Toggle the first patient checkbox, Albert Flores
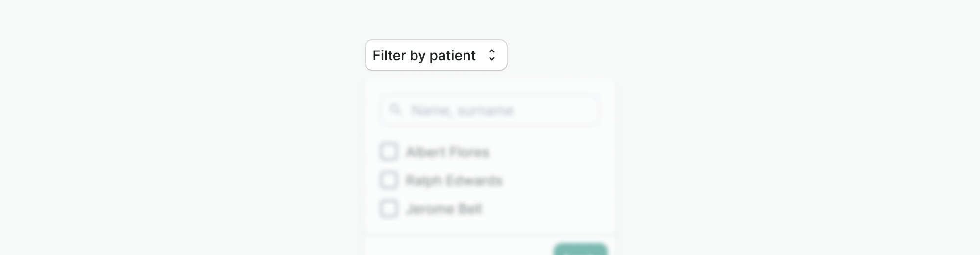Viewport: 980px width, 255px height. pyautogui.click(x=389, y=152)
